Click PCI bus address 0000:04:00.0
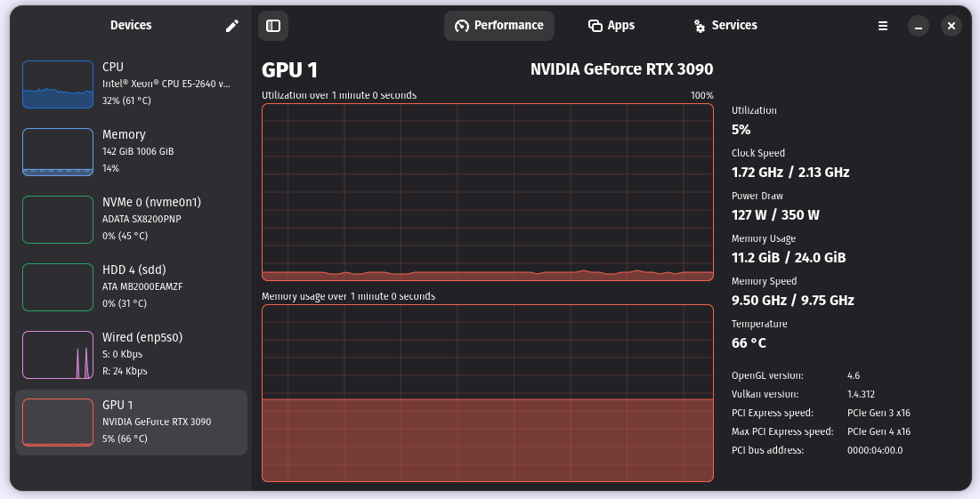 pos(875,450)
